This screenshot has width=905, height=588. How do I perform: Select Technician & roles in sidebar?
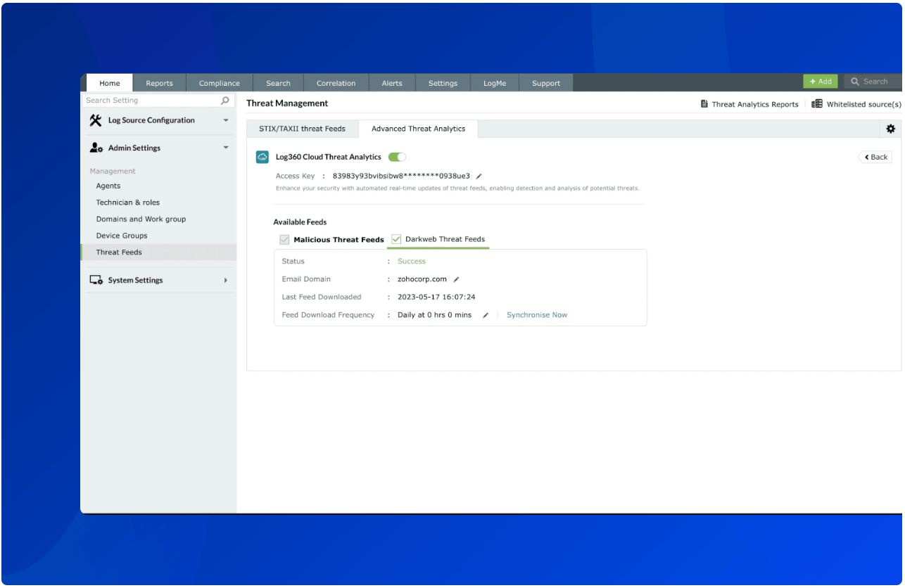[x=128, y=203]
